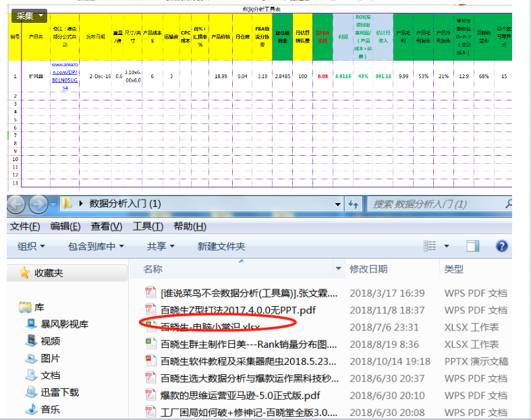531x420 pixels.
Task: Toggle the preview pane icon
Action: [x=472, y=245]
